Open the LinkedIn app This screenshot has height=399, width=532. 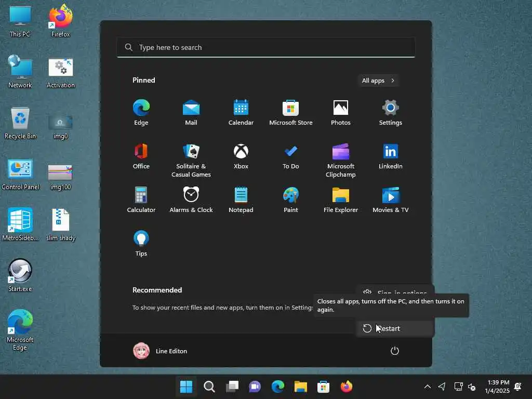pos(391,156)
